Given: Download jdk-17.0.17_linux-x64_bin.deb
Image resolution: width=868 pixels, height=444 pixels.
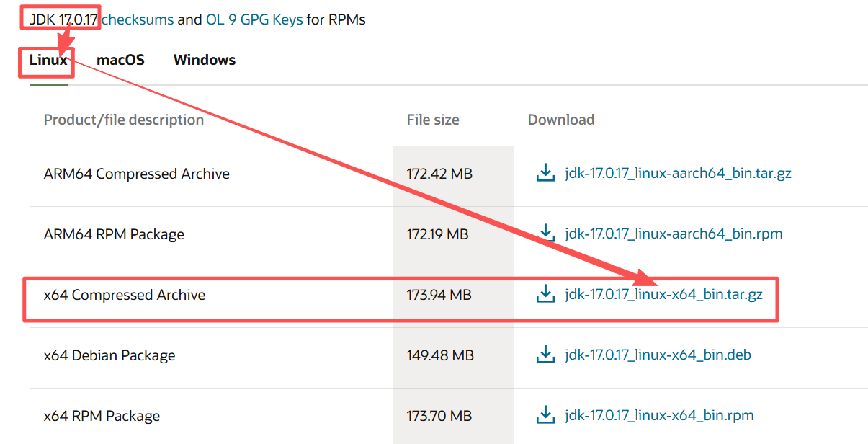Looking at the screenshot, I should pyautogui.click(x=658, y=355).
